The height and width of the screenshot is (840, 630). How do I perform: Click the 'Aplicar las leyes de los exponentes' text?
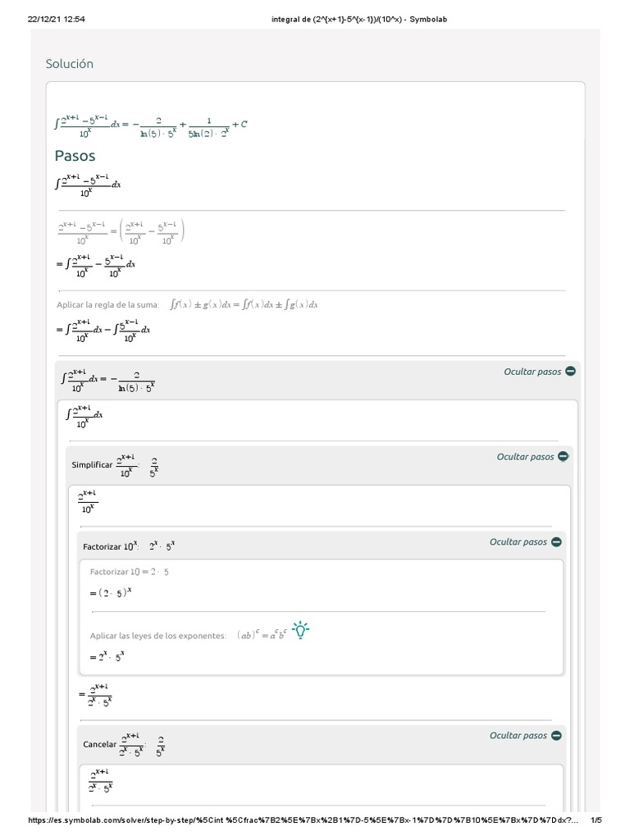tap(157, 636)
